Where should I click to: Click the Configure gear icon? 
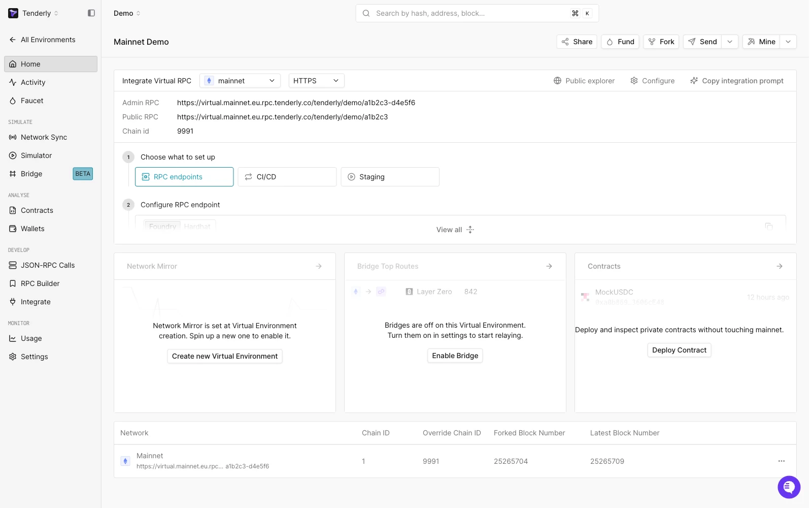click(x=634, y=81)
